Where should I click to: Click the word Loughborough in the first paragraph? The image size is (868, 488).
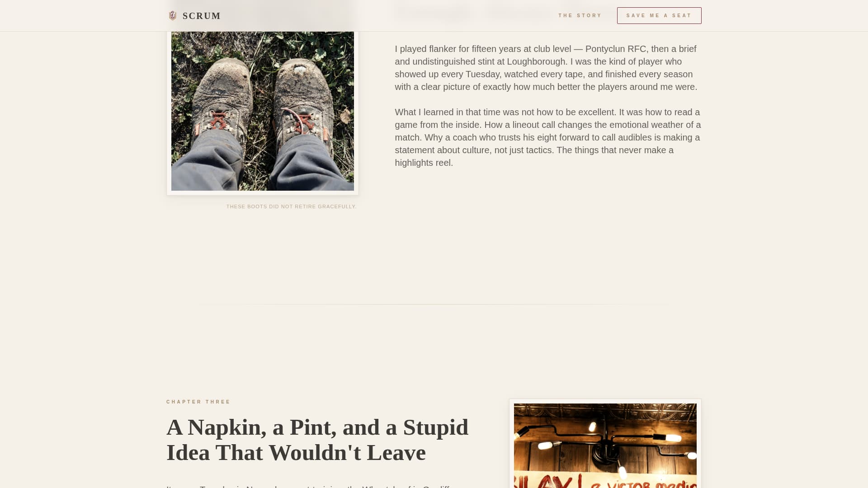pyautogui.click(x=537, y=61)
